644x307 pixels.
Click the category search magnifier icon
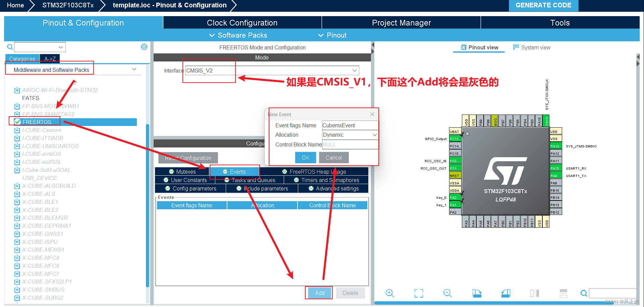[x=10, y=47]
